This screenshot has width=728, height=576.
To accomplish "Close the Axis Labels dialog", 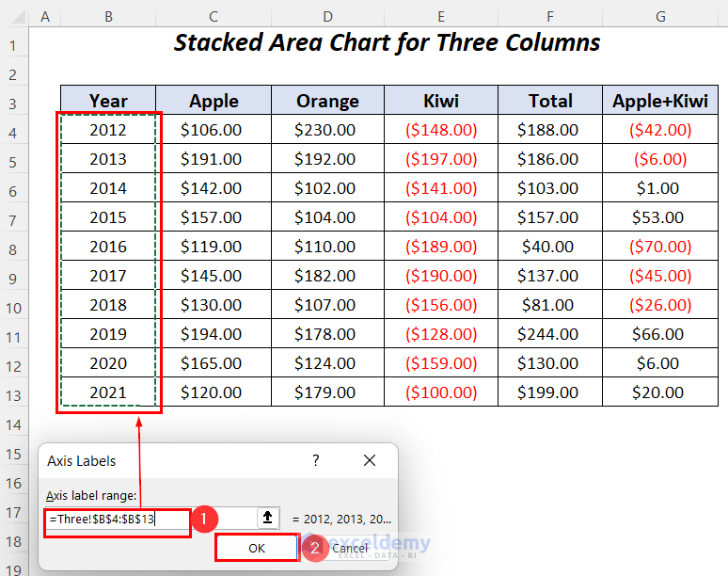I will click(370, 460).
